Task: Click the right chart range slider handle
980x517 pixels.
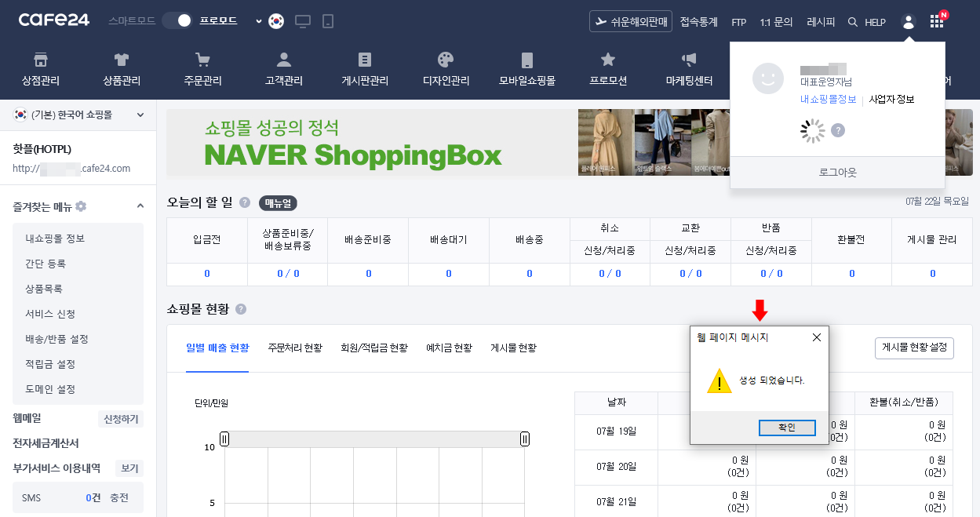Action: [x=525, y=439]
